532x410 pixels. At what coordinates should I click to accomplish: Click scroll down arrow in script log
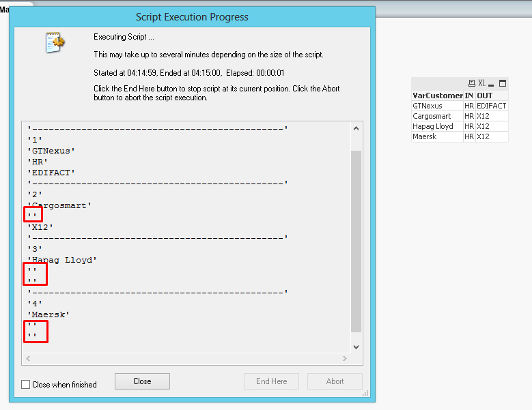(x=356, y=347)
